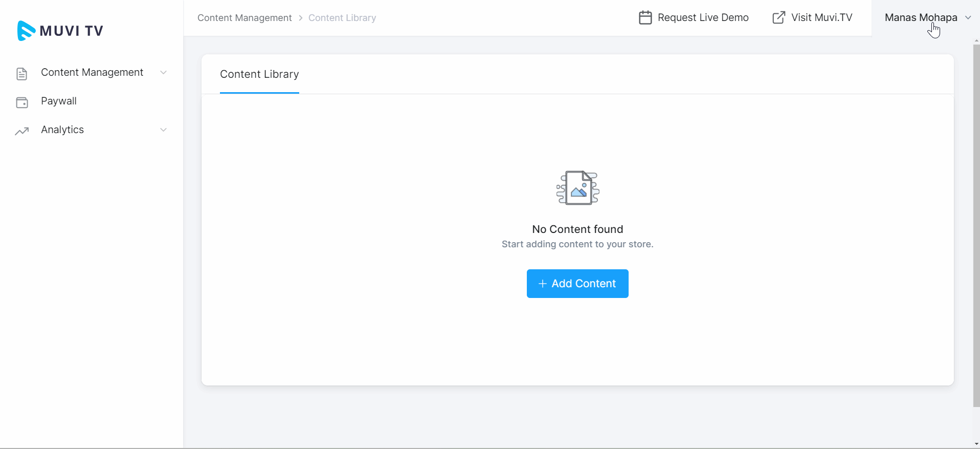Click the empty content image illustration
Viewport: 980px width, 449px height.
coord(577,188)
